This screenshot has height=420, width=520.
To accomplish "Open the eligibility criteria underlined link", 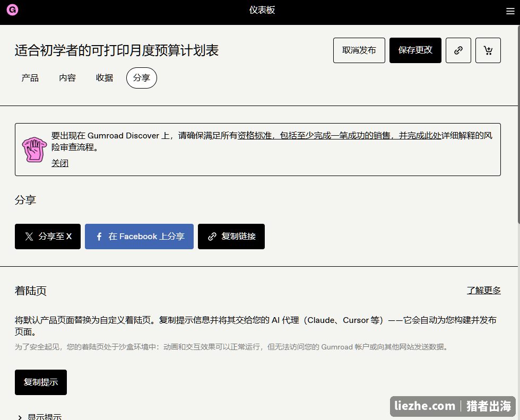I will (340, 136).
